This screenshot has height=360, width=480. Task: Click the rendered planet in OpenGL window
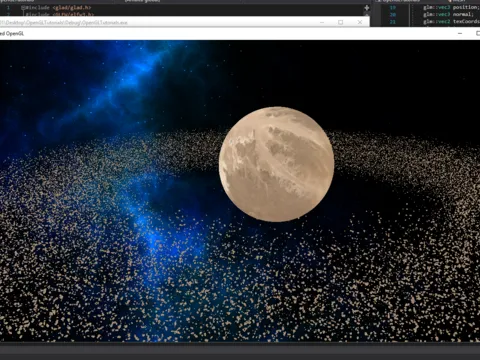(x=277, y=164)
